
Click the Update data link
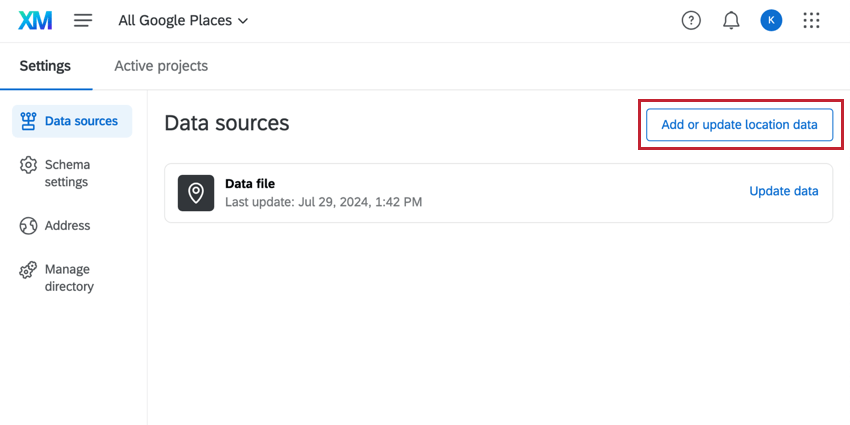pyautogui.click(x=784, y=191)
